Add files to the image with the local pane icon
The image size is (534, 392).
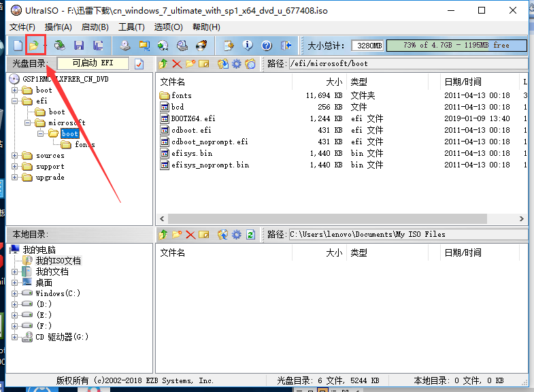pyautogui.click(x=223, y=235)
